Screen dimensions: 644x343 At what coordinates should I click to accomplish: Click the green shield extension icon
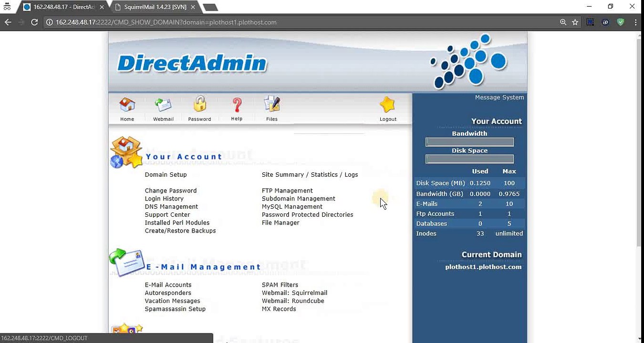point(621,22)
